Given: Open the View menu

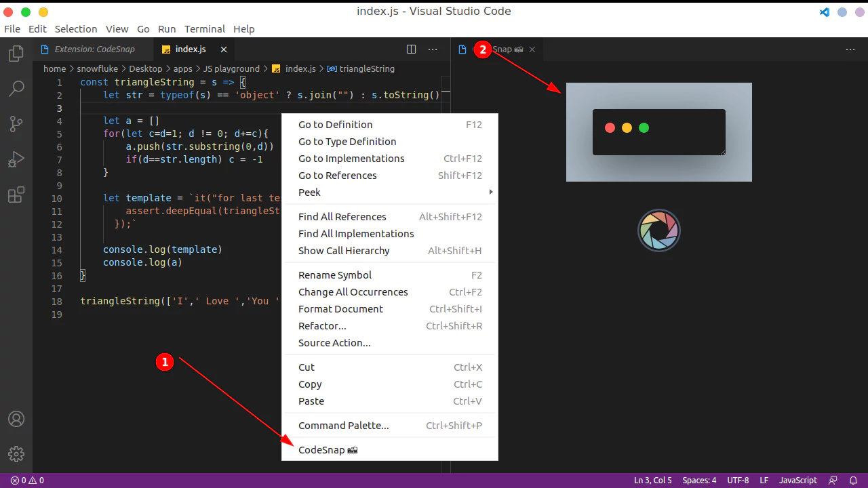Looking at the screenshot, I should tap(117, 29).
